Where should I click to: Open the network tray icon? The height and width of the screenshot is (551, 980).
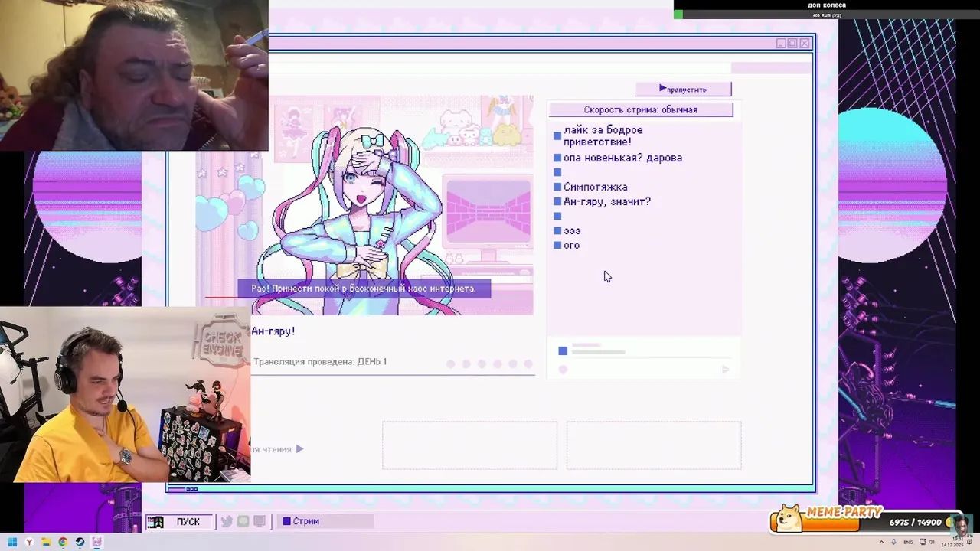coord(921,543)
